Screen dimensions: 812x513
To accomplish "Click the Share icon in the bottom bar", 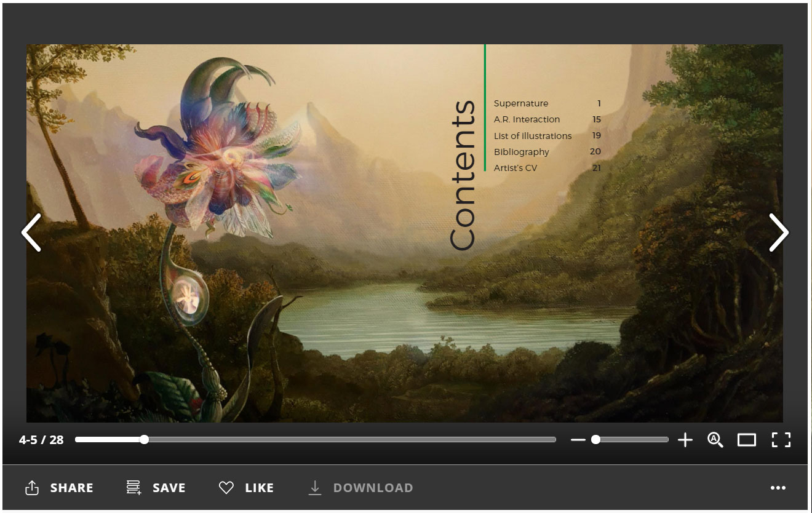I will tap(32, 487).
